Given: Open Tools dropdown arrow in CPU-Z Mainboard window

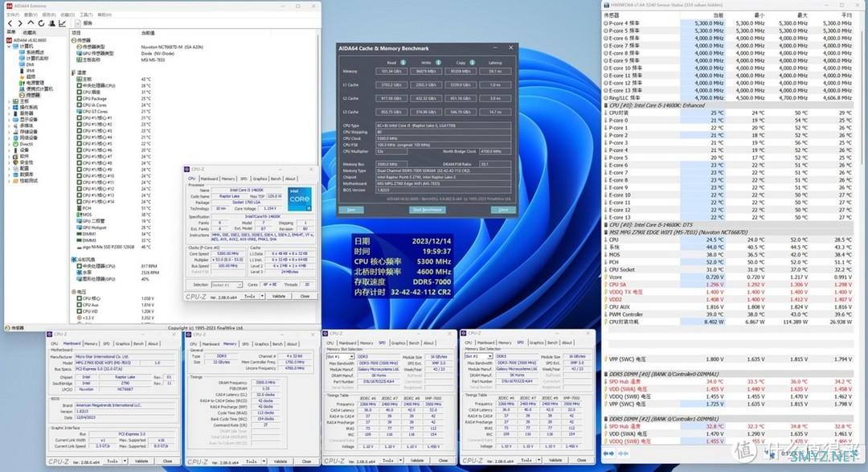Looking at the screenshot, I should coord(125,461).
